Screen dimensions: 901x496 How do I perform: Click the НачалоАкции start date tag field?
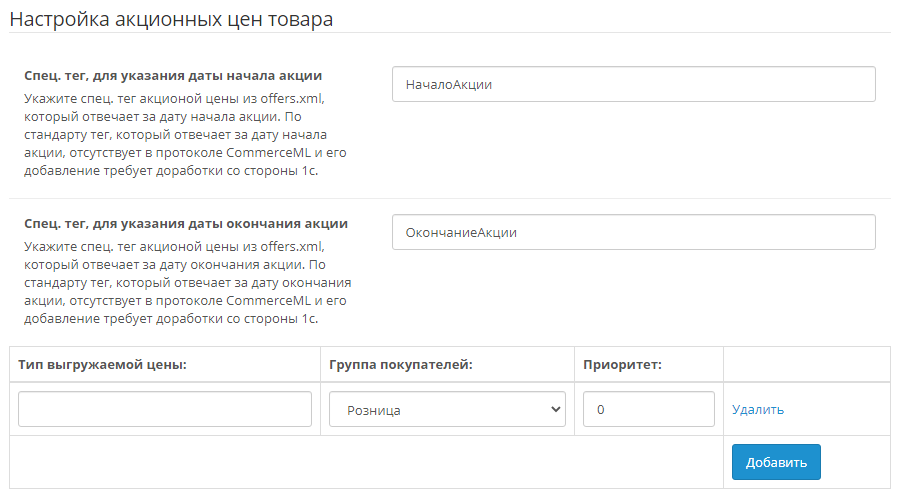click(633, 84)
